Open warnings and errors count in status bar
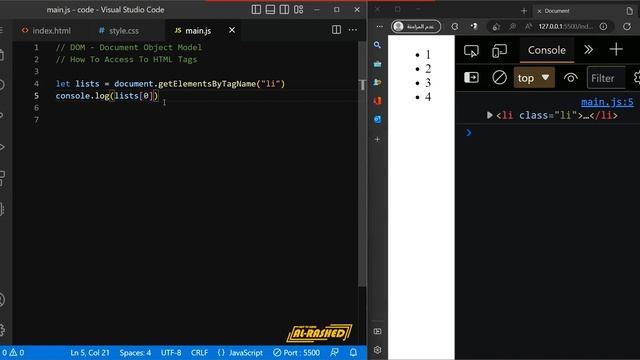Screen dimensions: 640x360 pos(13,353)
